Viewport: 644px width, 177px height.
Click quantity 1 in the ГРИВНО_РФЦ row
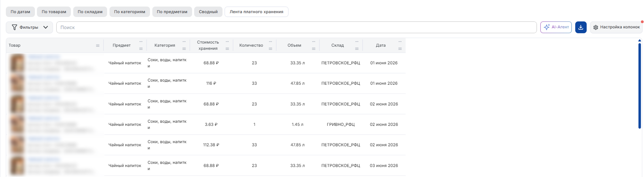254,125
